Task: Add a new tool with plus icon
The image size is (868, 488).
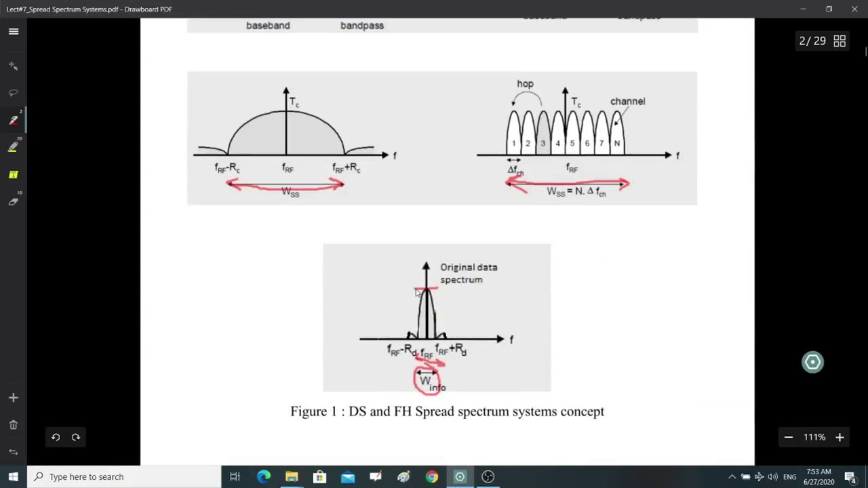Action: [x=14, y=398]
